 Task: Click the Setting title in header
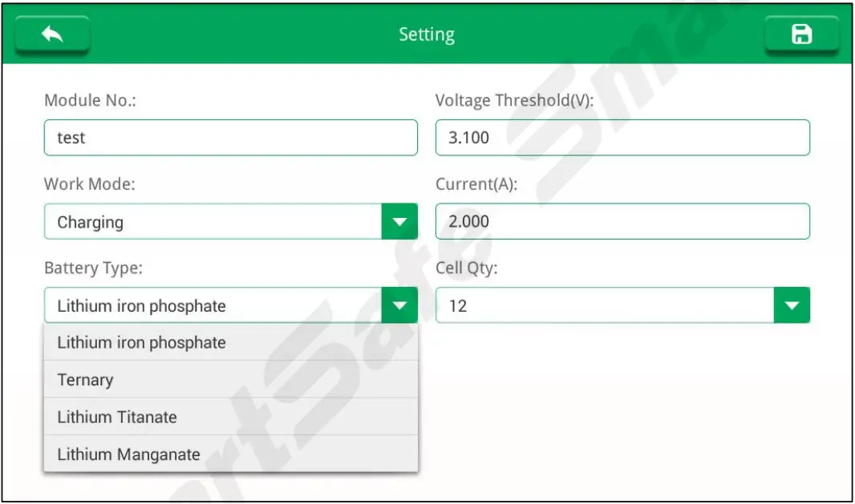[x=427, y=34]
